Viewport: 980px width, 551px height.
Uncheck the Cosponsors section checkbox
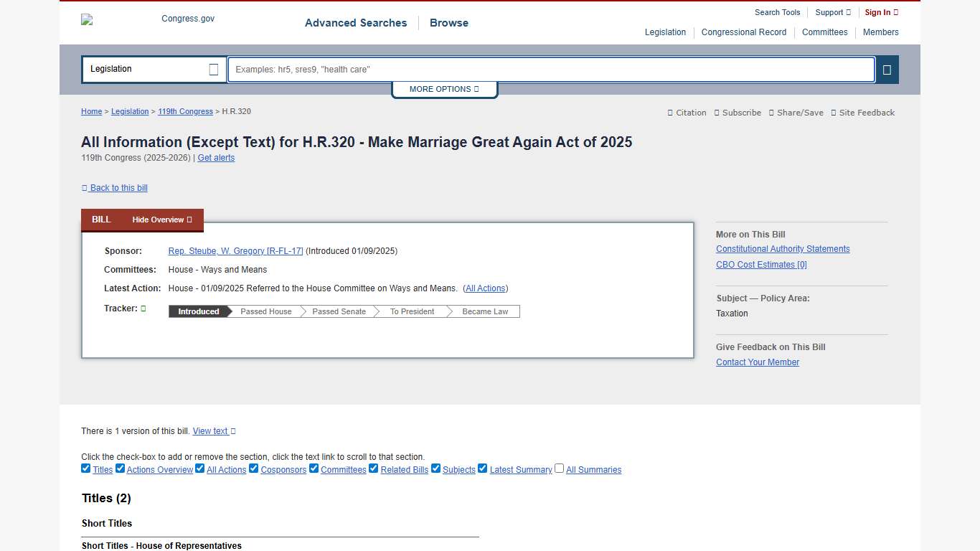(x=254, y=468)
